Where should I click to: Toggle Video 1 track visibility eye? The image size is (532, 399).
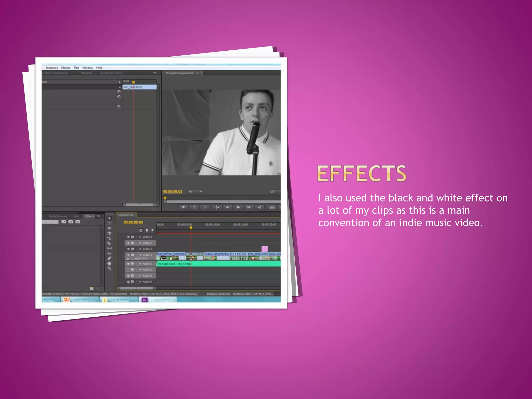click(128, 255)
